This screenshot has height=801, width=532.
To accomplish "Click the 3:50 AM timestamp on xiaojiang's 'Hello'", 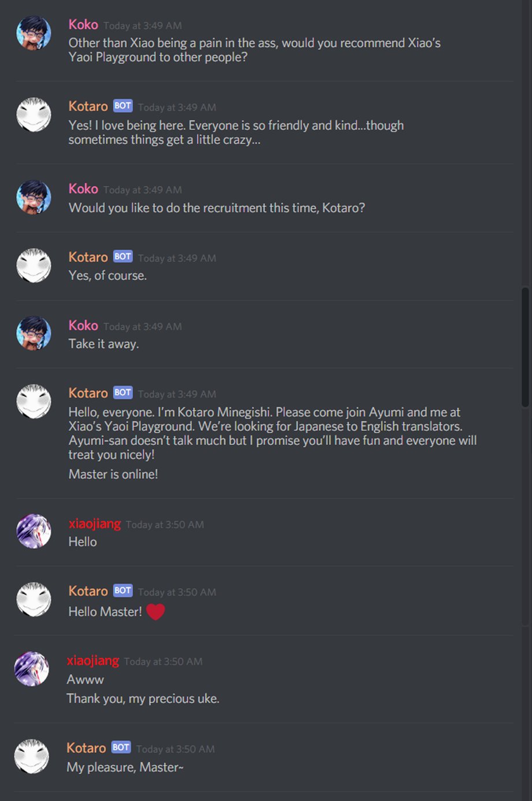I will click(x=165, y=525).
